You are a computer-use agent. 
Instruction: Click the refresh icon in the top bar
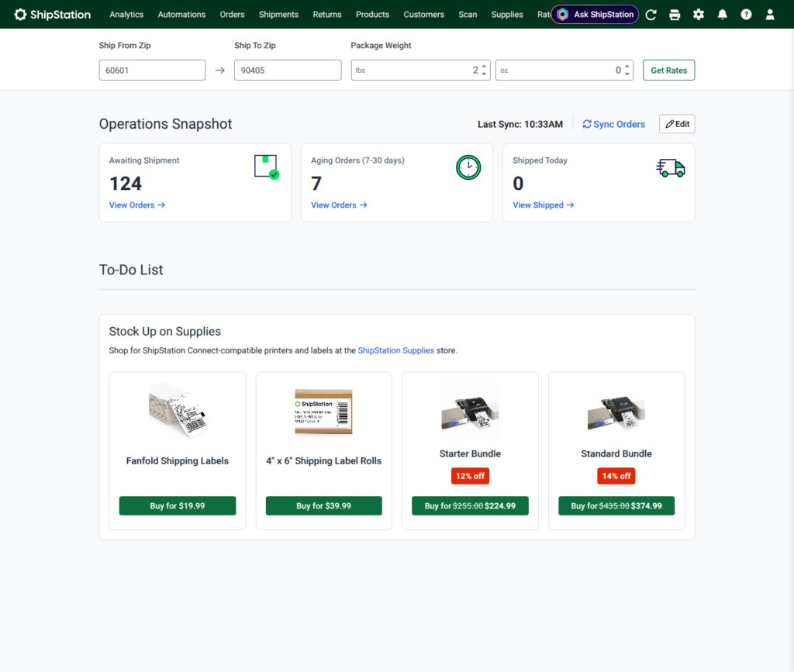point(651,15)
